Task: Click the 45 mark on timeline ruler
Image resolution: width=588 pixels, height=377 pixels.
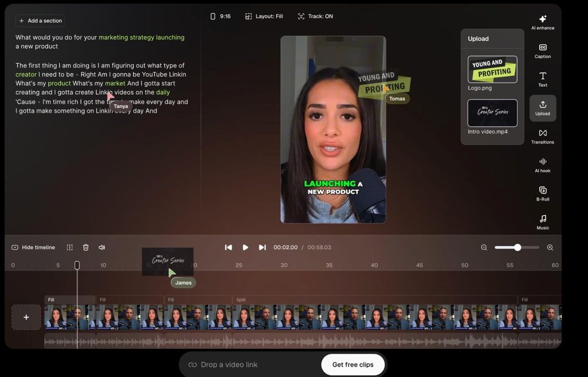Action: tap(419, 265)
